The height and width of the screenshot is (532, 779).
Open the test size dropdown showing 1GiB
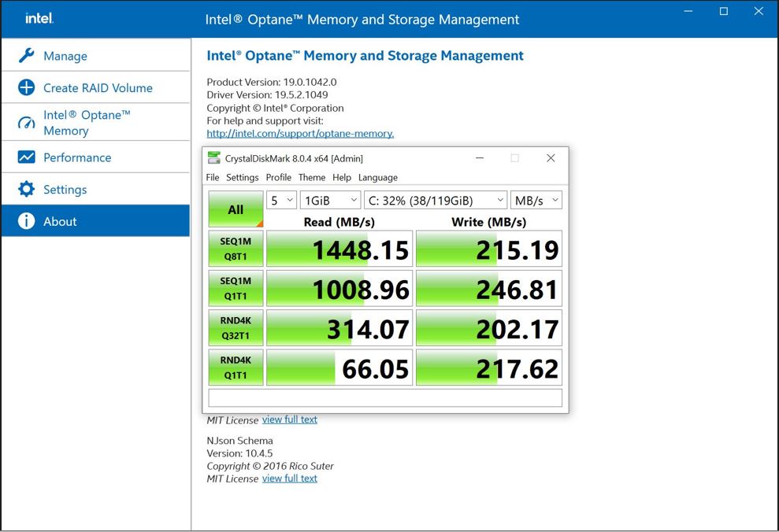[x=329, y=200]
